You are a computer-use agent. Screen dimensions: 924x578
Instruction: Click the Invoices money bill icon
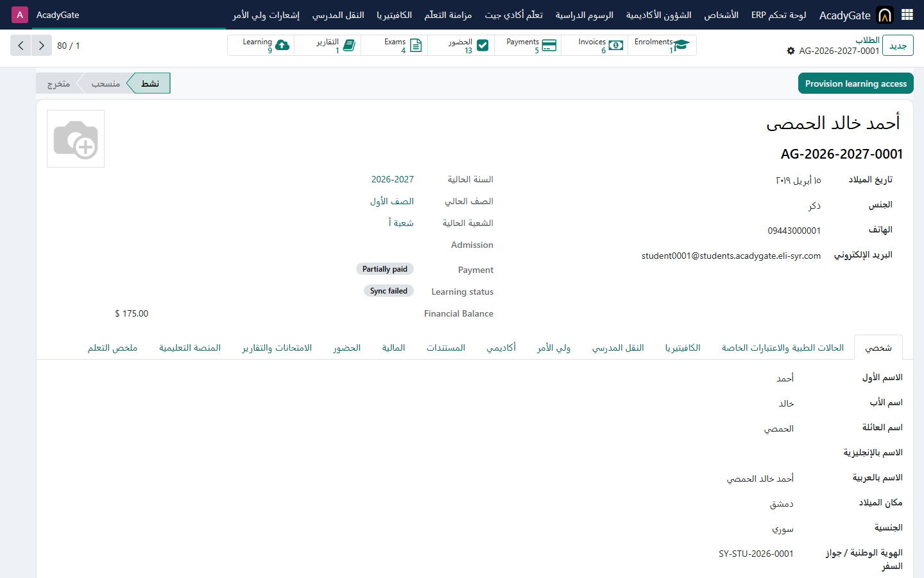tap(615, 45)
